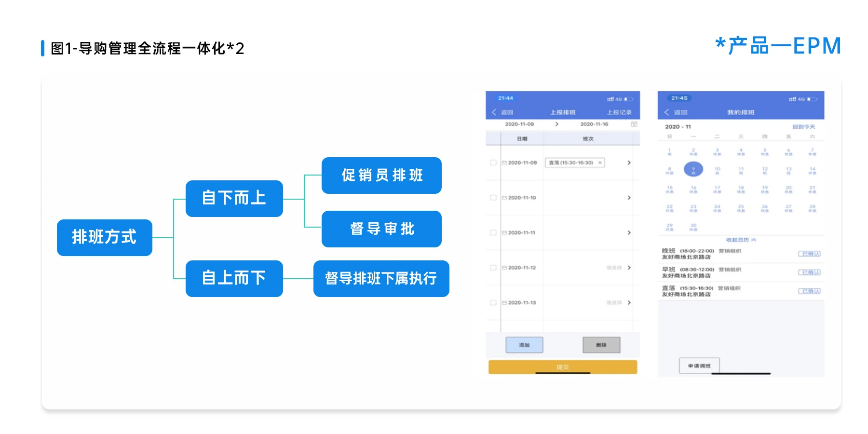The width and height of the screenshot is (868, 434).
Task: Tick the checkbox for 2020-11-10
Action: [x=493, y=198]
